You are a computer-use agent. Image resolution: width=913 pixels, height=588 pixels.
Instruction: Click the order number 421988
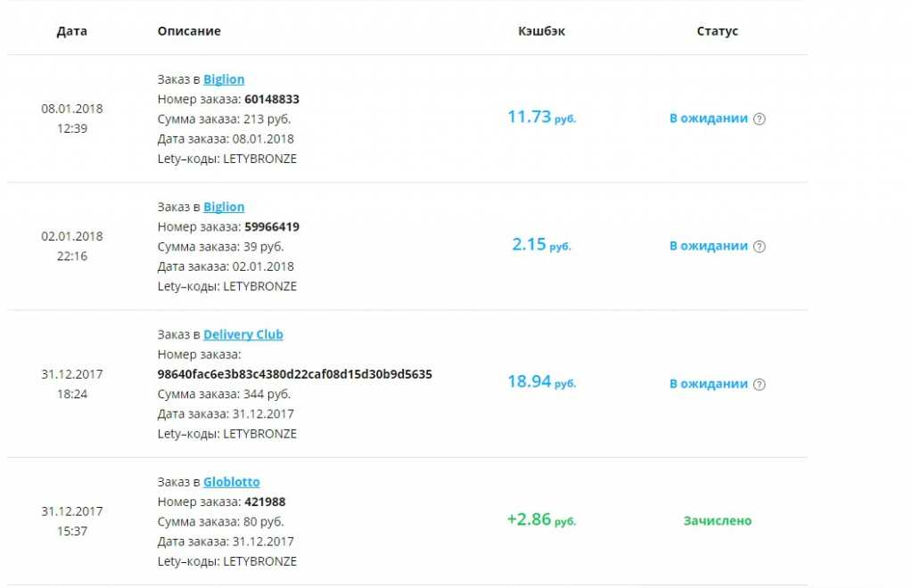(x=265, y=502)
